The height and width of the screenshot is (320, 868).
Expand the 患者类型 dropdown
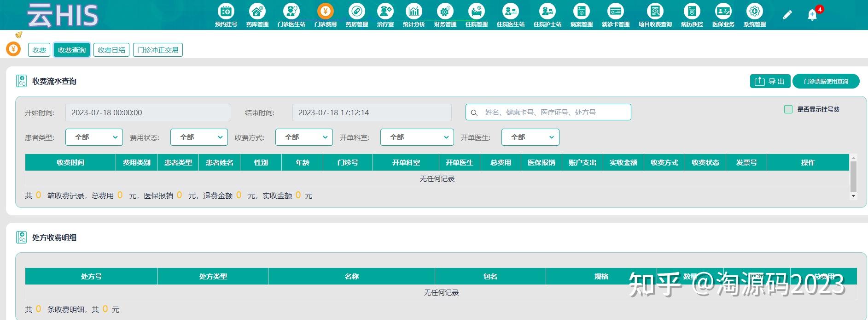click(94, 137)
